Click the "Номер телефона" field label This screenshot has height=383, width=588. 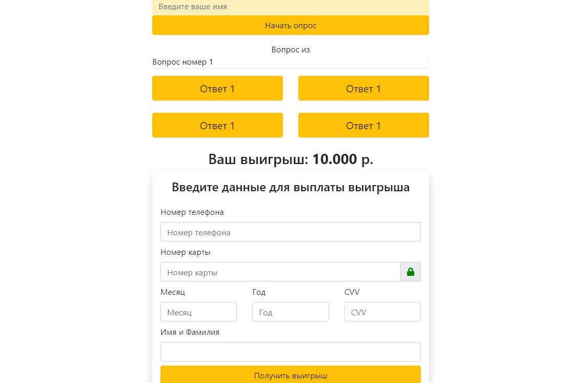(x=192, y=212)
